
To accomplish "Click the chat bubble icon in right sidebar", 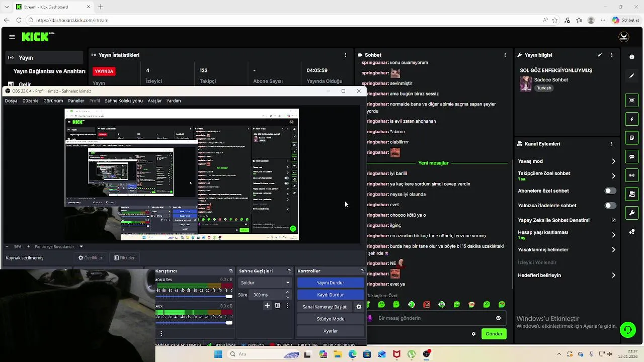I will coord(632,157).
